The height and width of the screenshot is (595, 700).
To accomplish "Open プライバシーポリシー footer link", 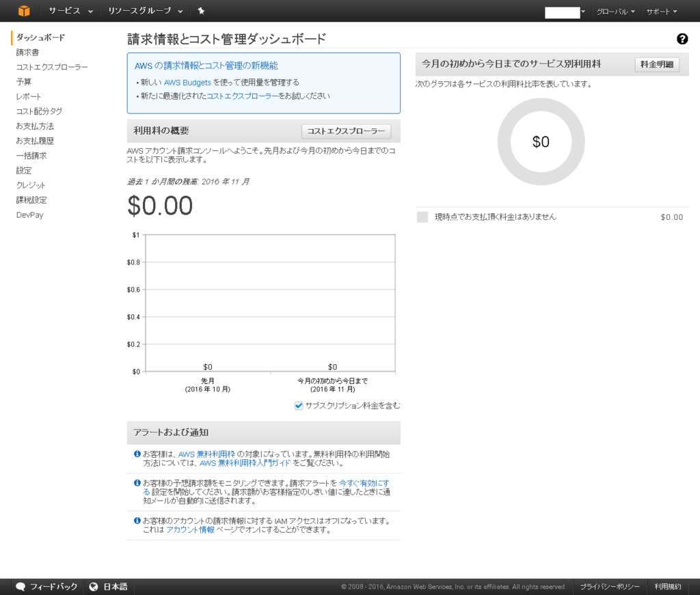I will point(609,587).
